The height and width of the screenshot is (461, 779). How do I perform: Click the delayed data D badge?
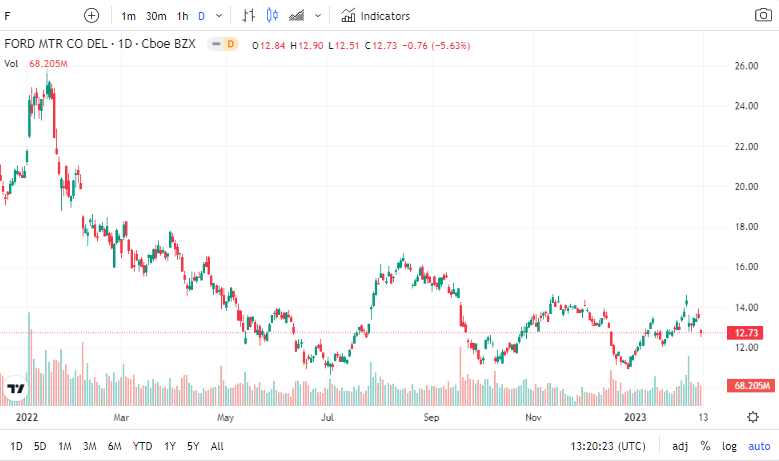click(230, 44)
